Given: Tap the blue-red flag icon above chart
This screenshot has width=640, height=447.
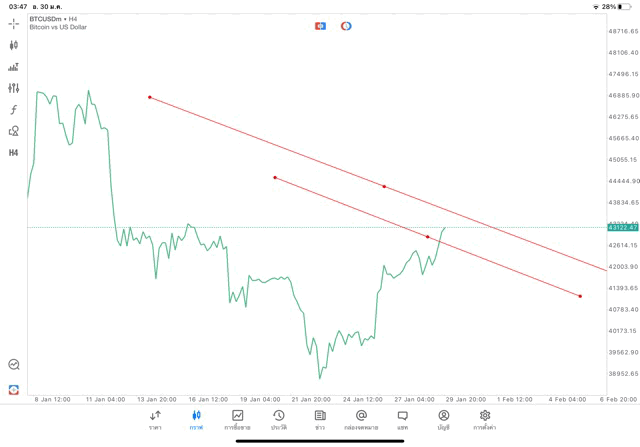Looking at the screenshot, I should pos(320,25).
